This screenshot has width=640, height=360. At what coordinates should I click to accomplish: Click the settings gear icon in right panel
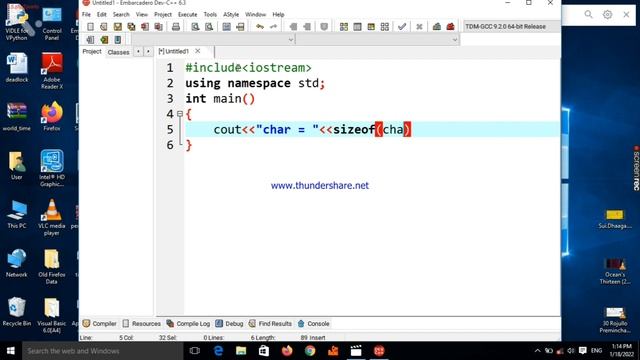[607, 15]
